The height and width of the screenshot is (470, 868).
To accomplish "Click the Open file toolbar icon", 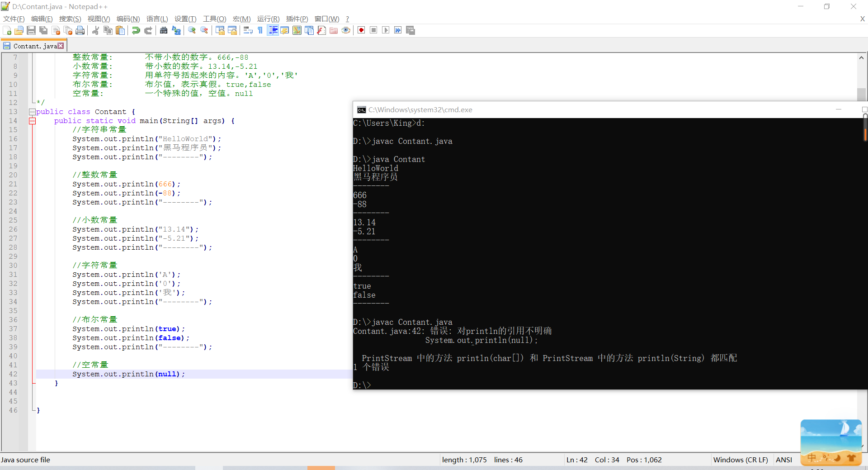I will (x=19, y=30).
